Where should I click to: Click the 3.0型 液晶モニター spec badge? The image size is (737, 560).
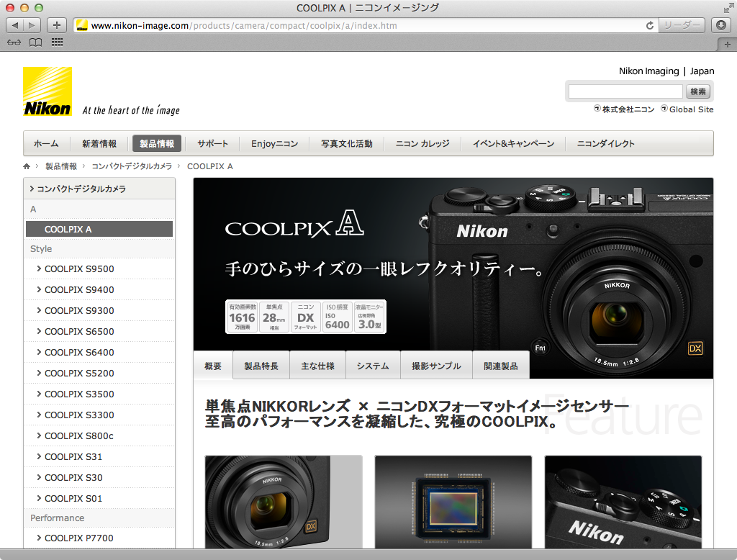point(369,317)
